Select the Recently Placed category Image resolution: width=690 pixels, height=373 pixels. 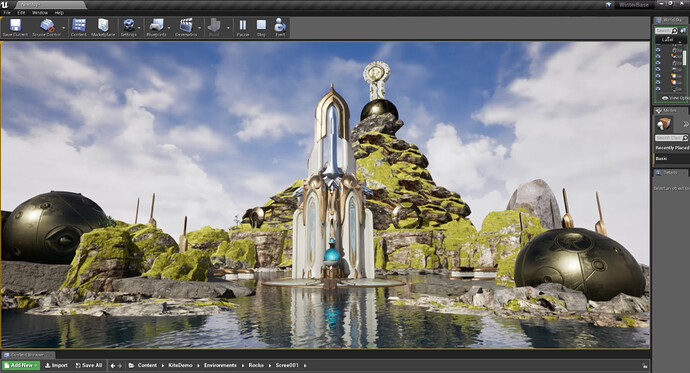[x=672, y=148]
